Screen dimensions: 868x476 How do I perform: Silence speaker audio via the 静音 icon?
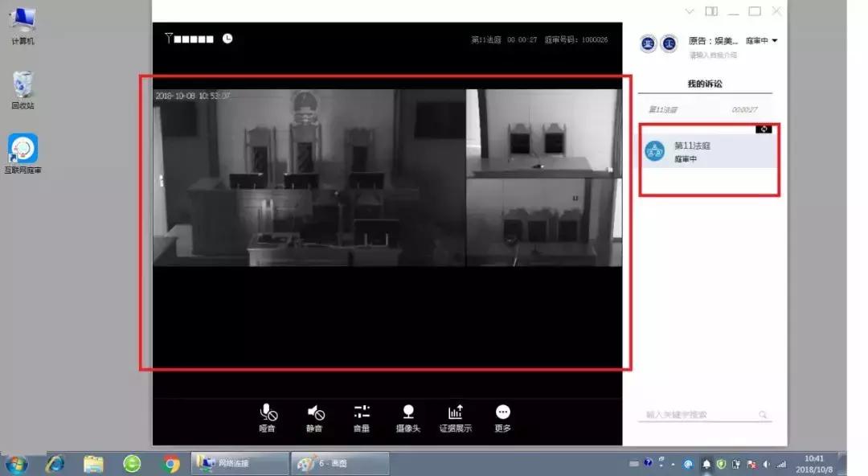pos(314,412)
